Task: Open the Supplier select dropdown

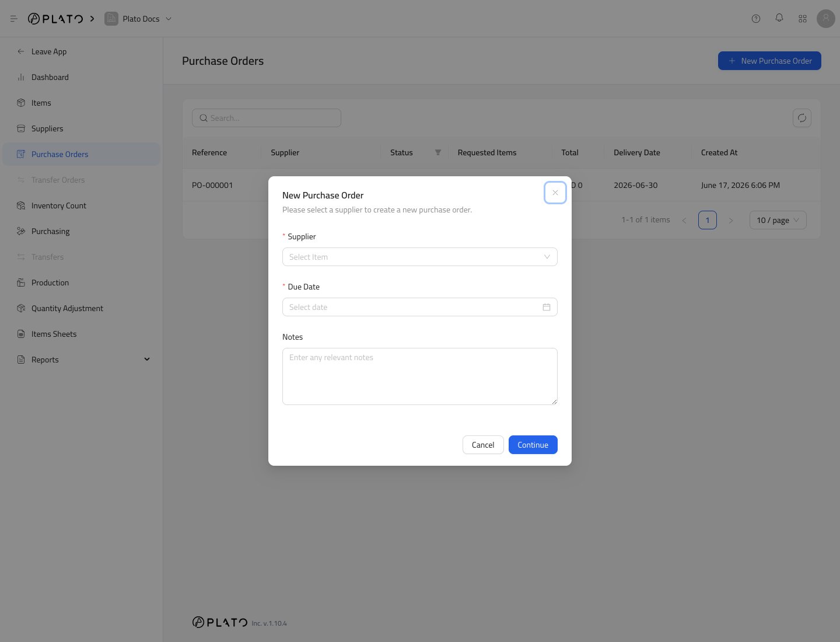Action: point(420,257)
